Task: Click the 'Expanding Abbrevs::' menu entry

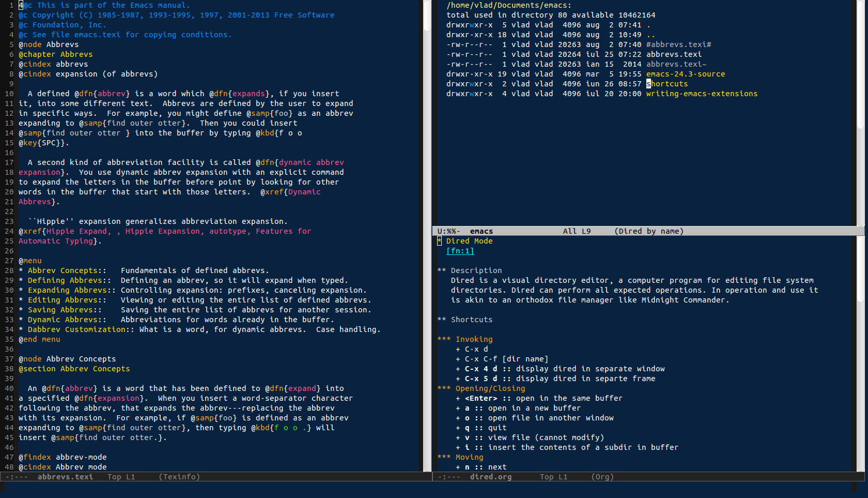Action: coord(72,290)
